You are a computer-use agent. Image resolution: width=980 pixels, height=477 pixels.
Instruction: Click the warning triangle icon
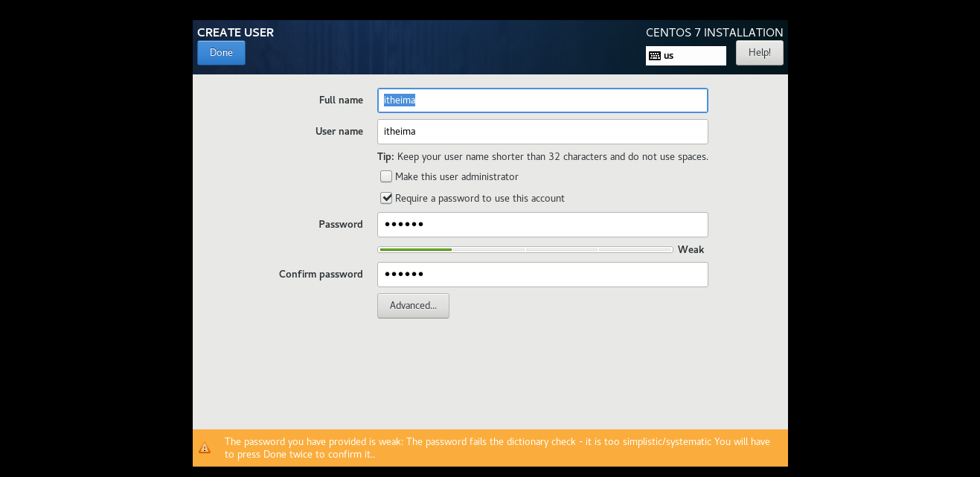click(x=205, y=448)
